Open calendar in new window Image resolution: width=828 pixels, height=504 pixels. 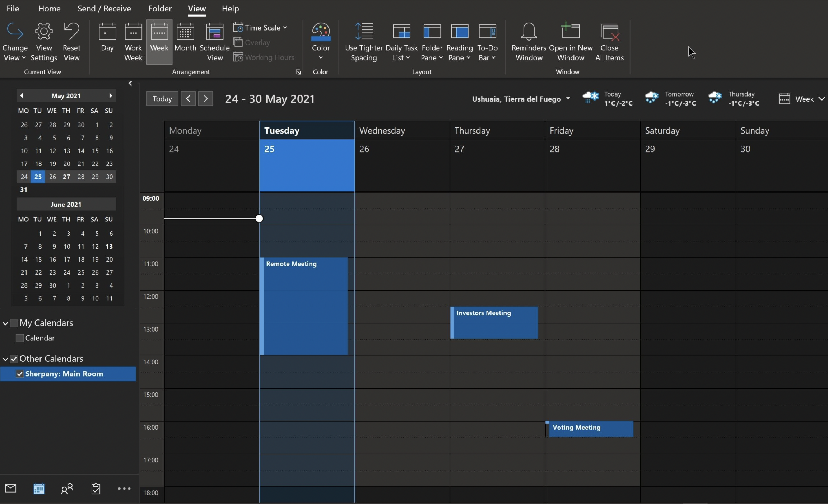[x=570, y=32]
